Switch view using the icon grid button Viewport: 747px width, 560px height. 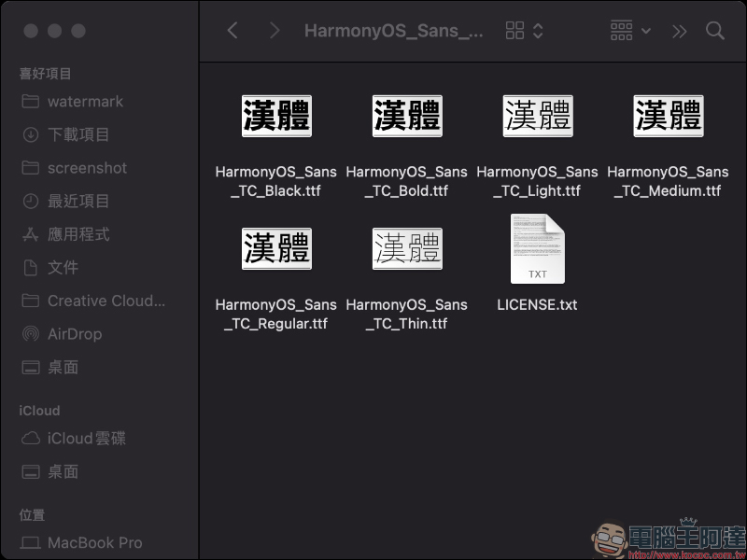524,31
